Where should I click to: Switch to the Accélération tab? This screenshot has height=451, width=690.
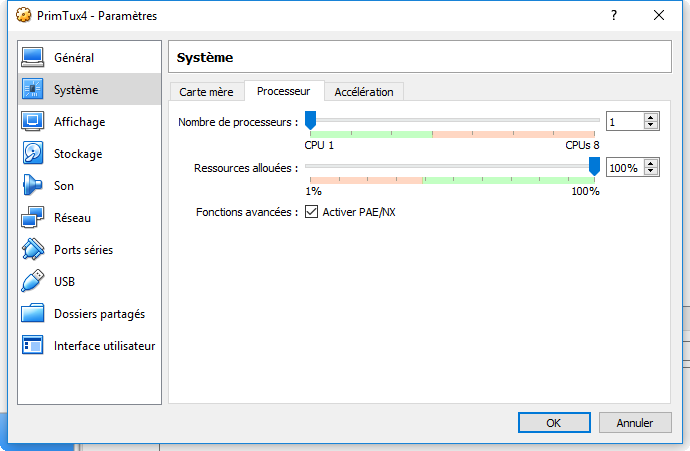(364, 92)
